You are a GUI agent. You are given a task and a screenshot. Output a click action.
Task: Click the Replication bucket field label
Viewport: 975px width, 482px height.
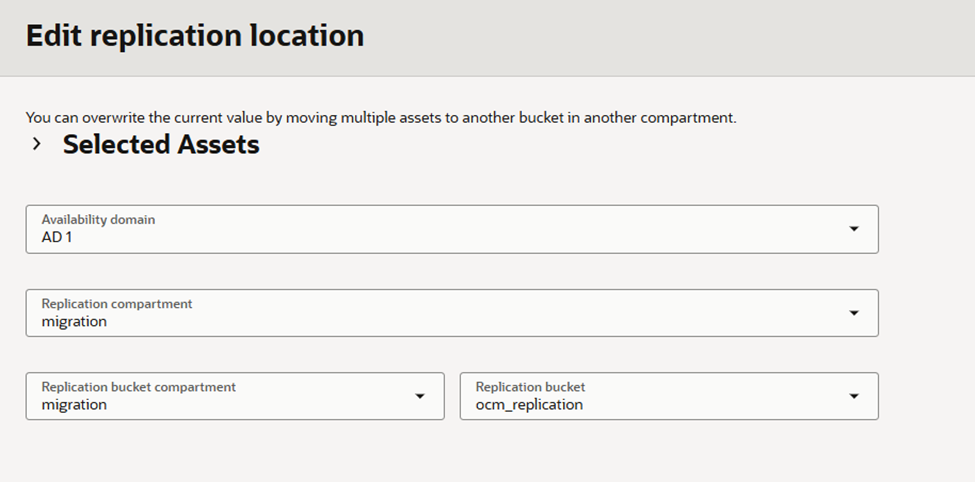530,387
